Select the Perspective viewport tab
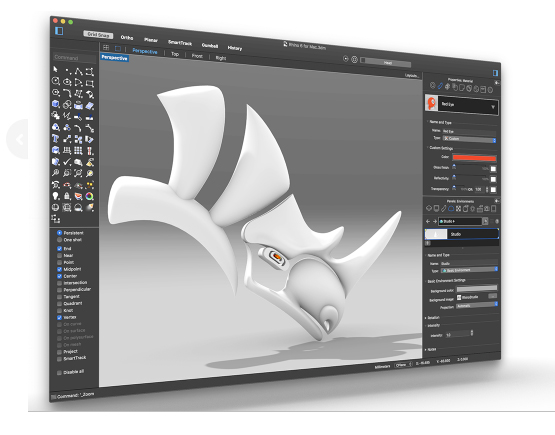555x435 pixels. pyautogui.click(x=145, y=51)
